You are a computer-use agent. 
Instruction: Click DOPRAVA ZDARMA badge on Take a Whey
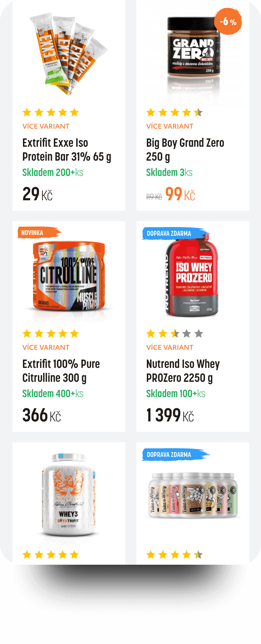click(169, 454)
